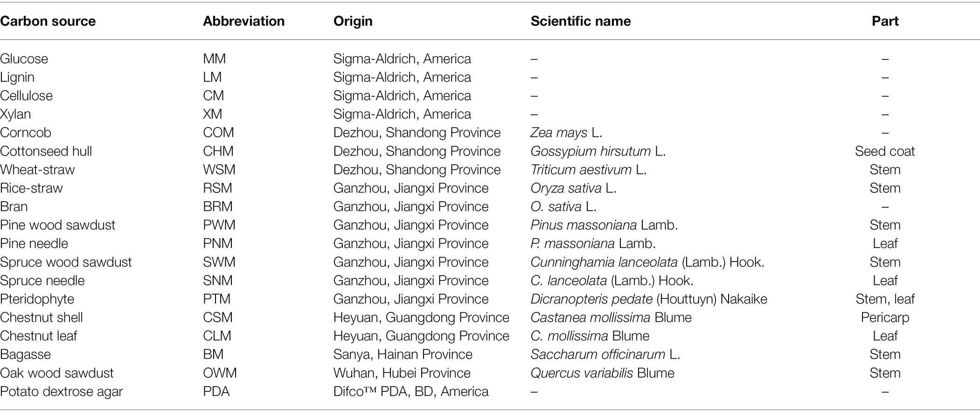Select the Part column header
This screenshot has height=417, width=980.
click(x=885, y=21)
